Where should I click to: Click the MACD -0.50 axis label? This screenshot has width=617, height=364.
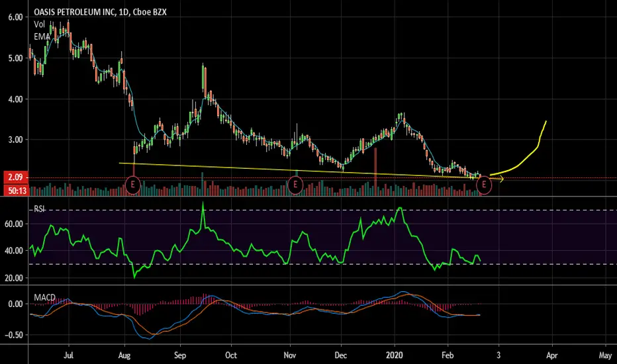pyautogui.click(x=14, y=335)
